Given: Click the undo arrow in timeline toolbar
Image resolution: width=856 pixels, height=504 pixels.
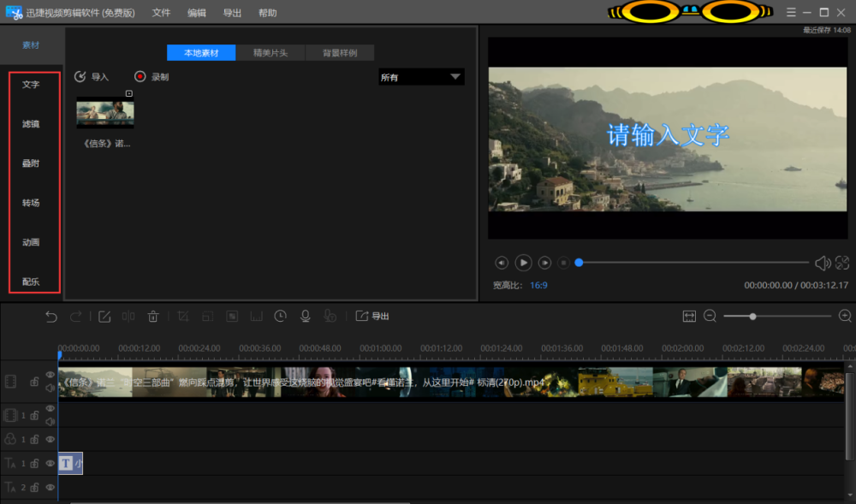Looking at the screenshot, I should click(x=51, y=317).
